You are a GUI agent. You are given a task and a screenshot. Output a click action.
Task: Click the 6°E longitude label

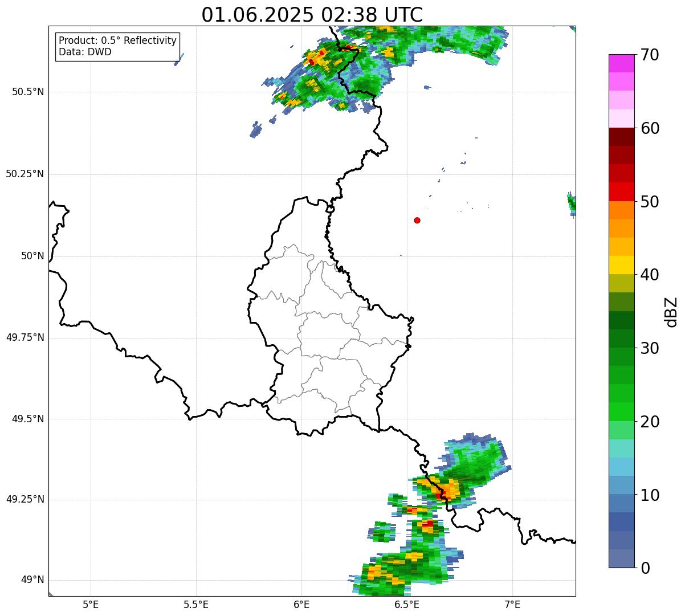(x=301, y=604)
